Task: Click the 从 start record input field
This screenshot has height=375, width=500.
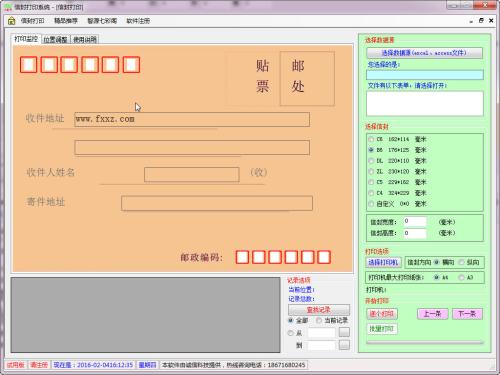Action: coord(322,333)
